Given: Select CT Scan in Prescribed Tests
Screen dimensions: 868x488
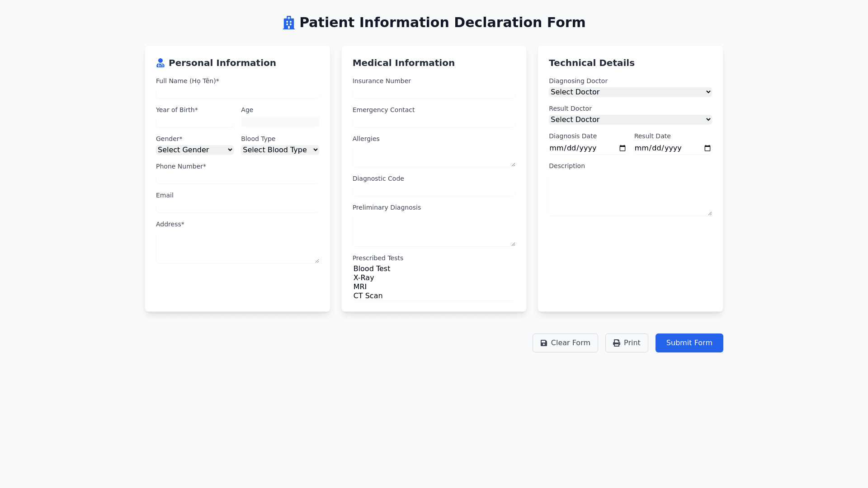Looking at the screenshot, I should (368, 296).
